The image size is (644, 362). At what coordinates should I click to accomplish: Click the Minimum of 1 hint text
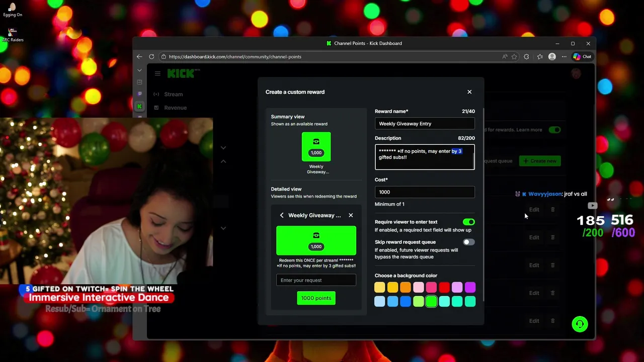point(389,204)
